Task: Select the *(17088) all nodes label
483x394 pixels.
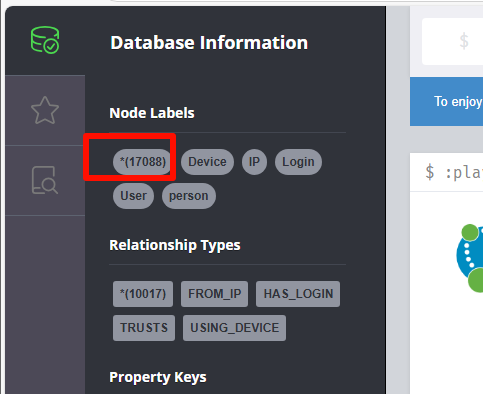Action: pos(143,162)
